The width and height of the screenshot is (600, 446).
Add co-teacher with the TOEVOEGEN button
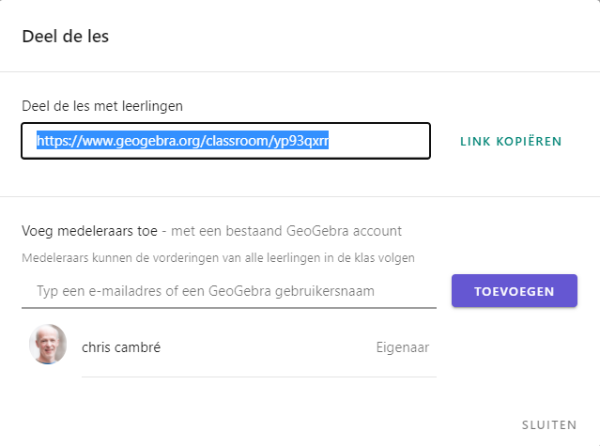[514, 291]
